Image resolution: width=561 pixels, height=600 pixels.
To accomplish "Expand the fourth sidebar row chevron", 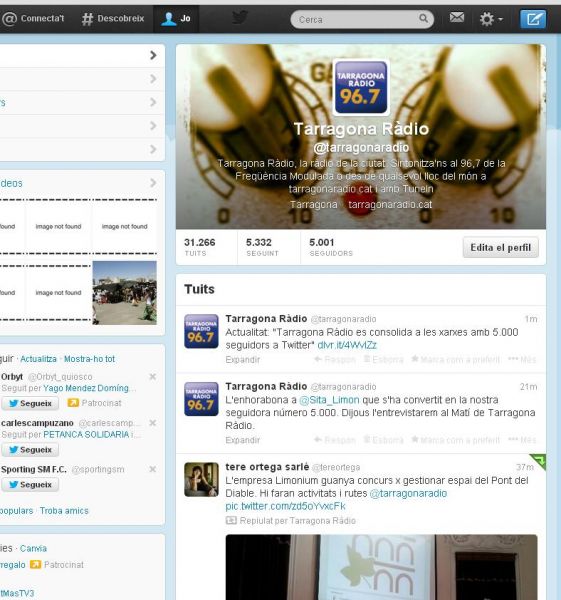I will point(153,126).
